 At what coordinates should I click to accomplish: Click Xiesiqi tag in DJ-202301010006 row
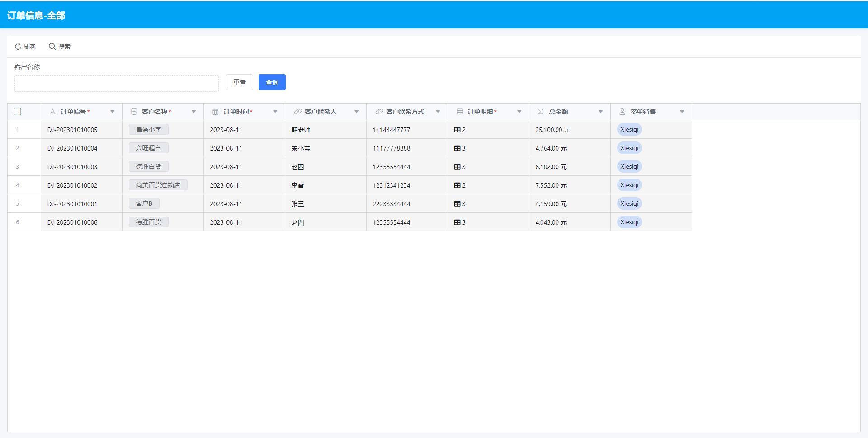tap(629, 222)
